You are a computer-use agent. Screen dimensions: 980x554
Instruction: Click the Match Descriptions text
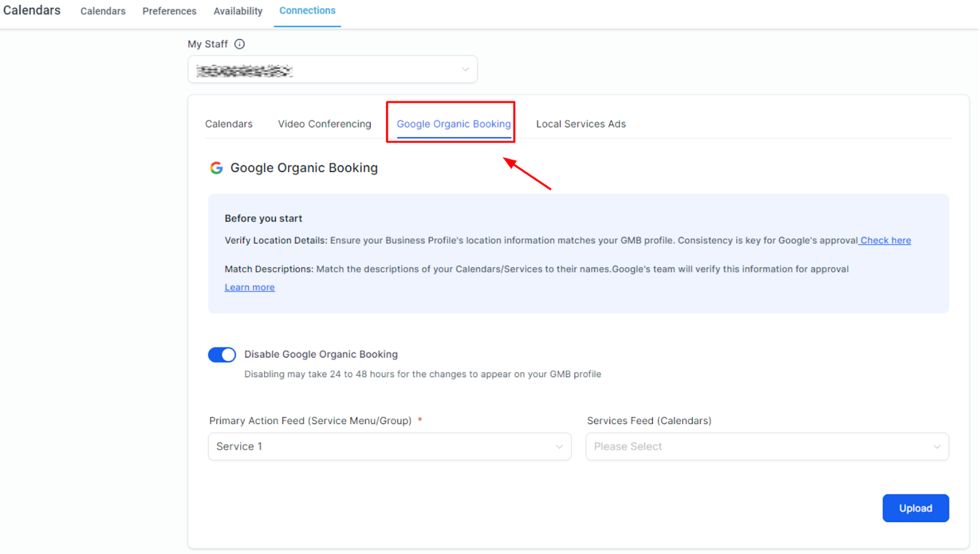pos(269,269)
